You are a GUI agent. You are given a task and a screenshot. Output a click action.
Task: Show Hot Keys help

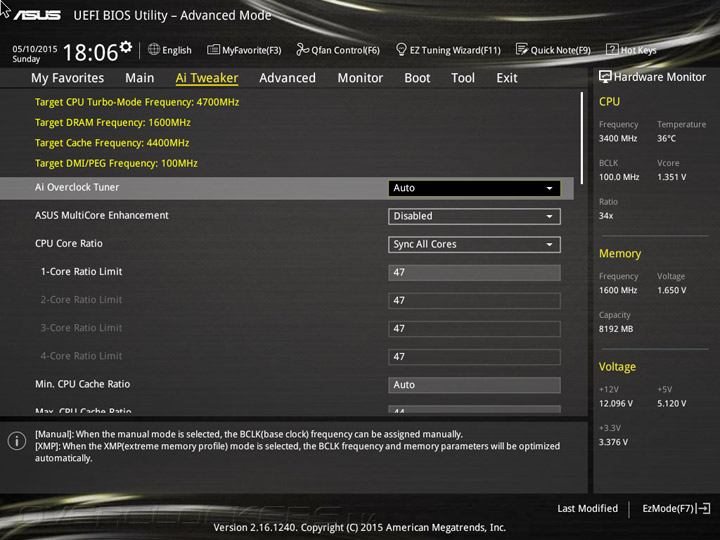pos(638,50)
